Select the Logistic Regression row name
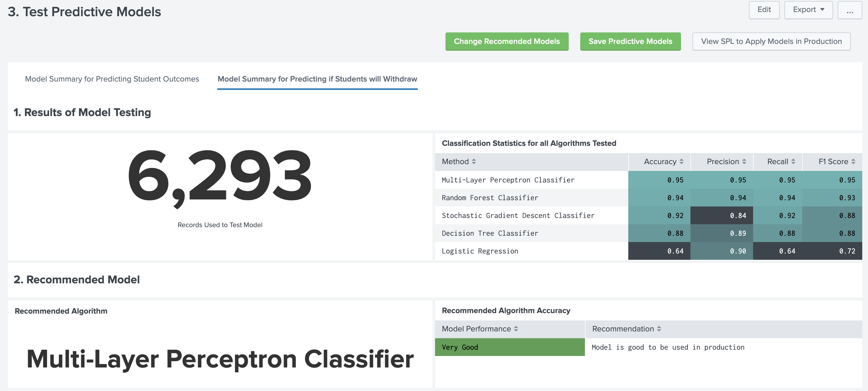 (480, 251)
